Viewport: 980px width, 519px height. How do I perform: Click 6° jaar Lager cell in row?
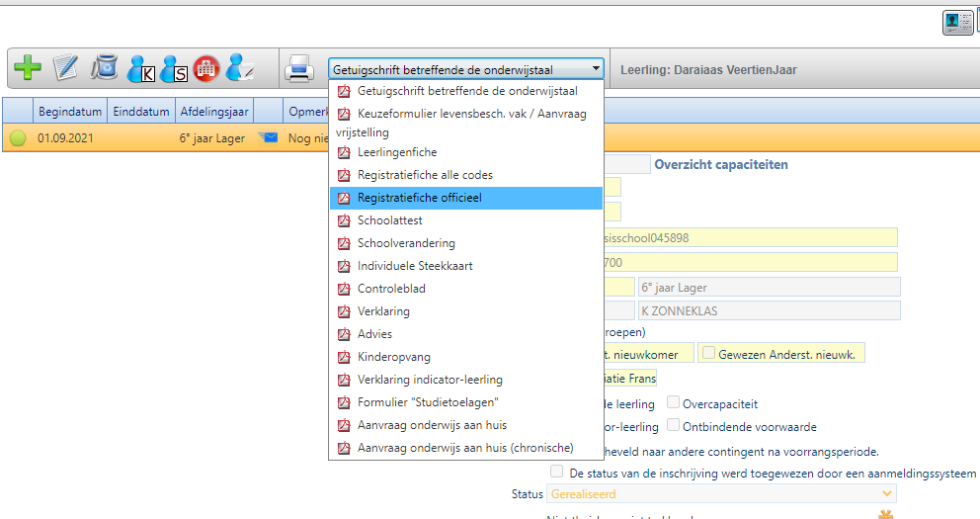(212, 138)
